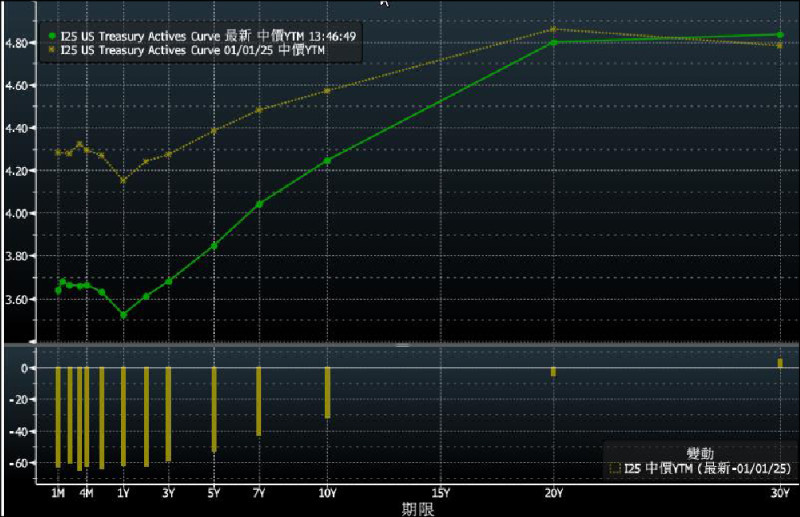The width and height of the screenshot is (800, 517).
Task: Click the green curve's lowest point at 1Y
Action: point(123,315)
